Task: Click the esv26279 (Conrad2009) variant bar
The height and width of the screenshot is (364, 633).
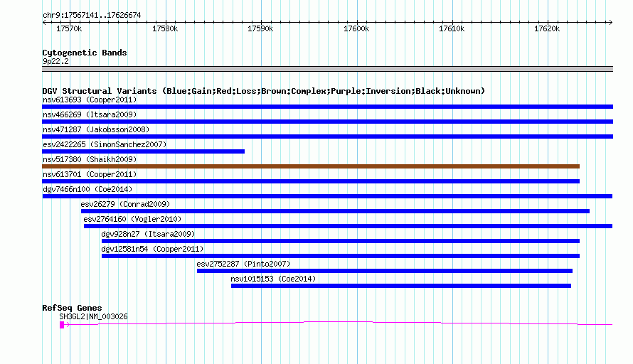Action: [335, 211]
